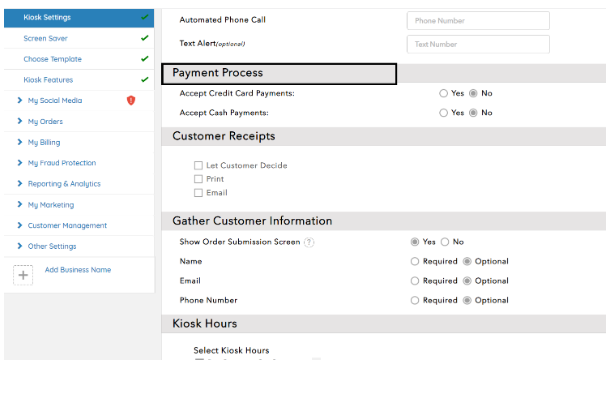Set Phone Number field to Optional

click(467, 301)
